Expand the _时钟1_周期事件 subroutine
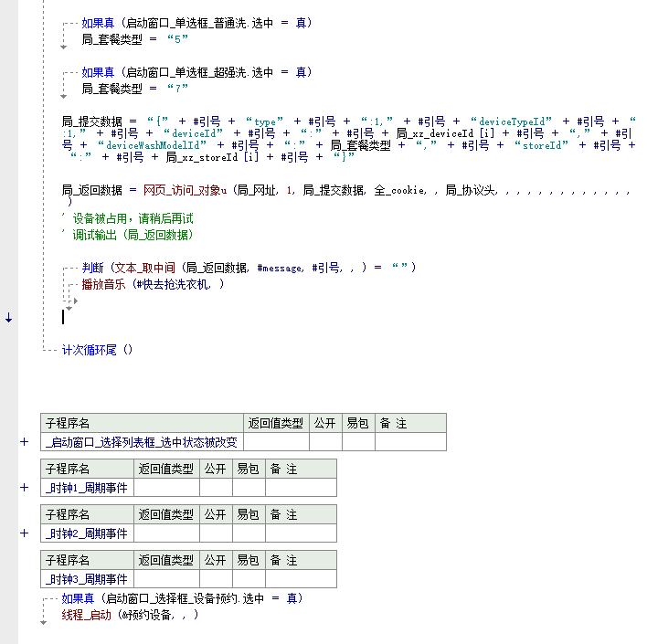 click(25, 488)
